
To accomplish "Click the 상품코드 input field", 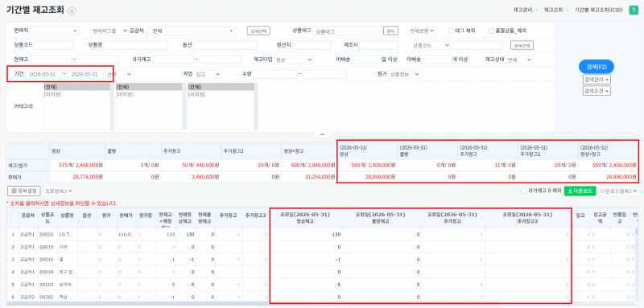I will [x=53, y=45].
